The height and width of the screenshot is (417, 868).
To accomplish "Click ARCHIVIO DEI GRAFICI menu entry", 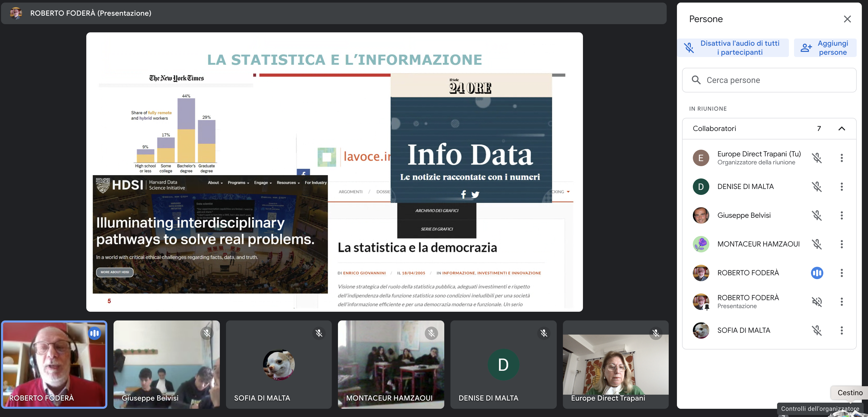I will click(x=437, y=211).
